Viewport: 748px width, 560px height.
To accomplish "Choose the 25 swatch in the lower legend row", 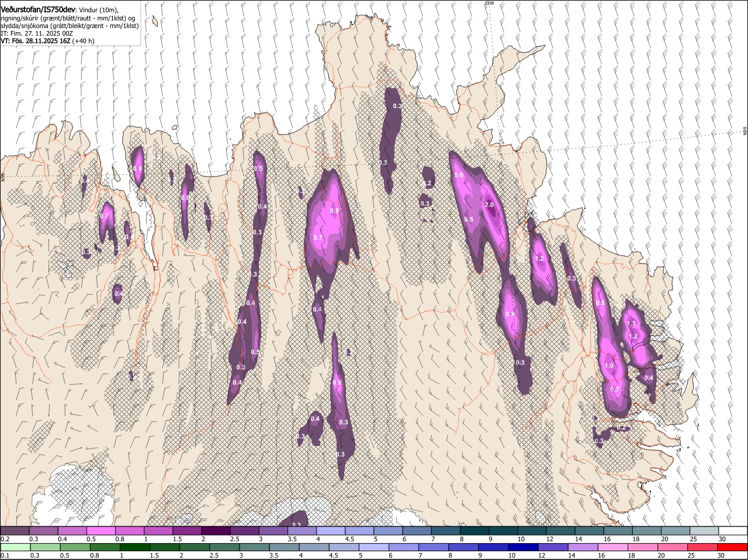I will [x=701, y=548].
